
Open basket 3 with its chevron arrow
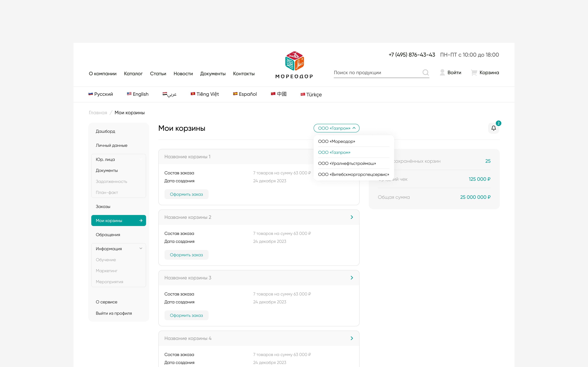coord(352,278)
